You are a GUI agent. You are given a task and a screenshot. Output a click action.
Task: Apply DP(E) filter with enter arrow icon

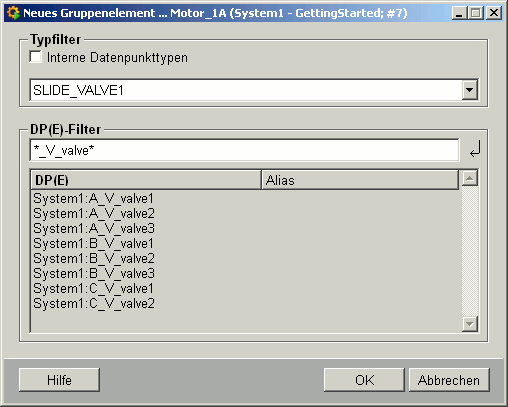475,149
